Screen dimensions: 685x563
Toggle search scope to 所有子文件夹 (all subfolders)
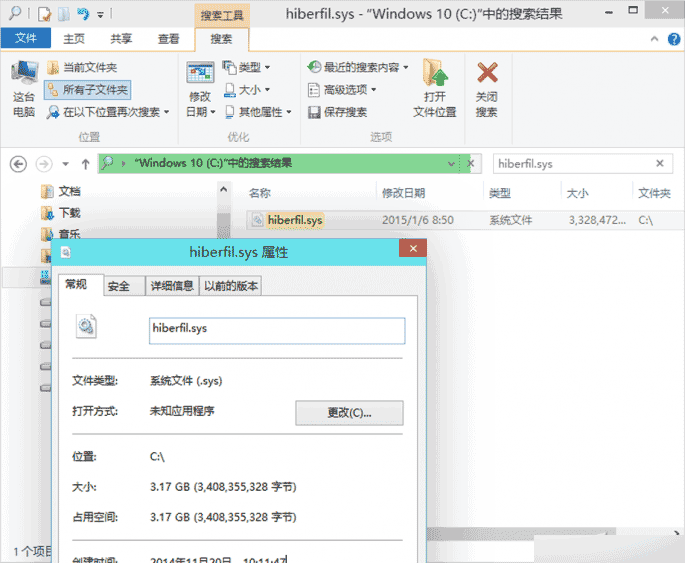click(x=87, y=89)
